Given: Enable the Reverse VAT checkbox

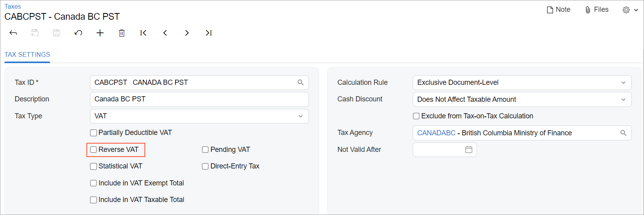Looking at the screenshot, I should (x=94, y=150).
